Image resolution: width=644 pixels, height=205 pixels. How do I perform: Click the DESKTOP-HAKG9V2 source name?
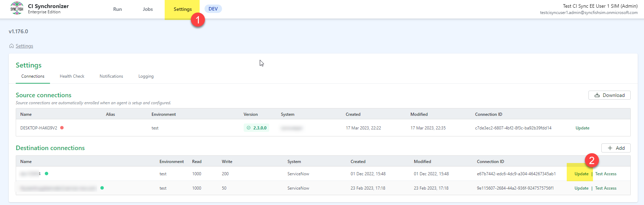tap(39, 128)
